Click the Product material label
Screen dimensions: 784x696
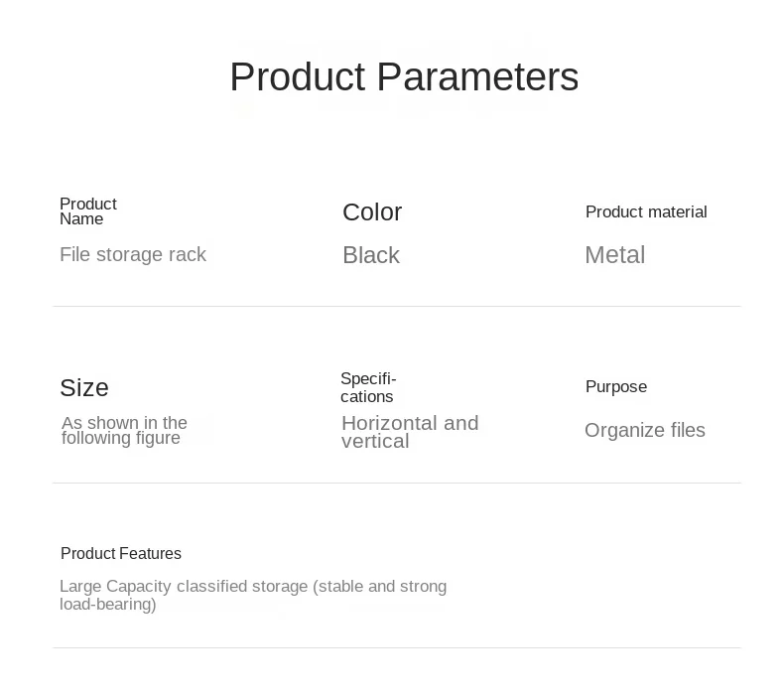645,212
